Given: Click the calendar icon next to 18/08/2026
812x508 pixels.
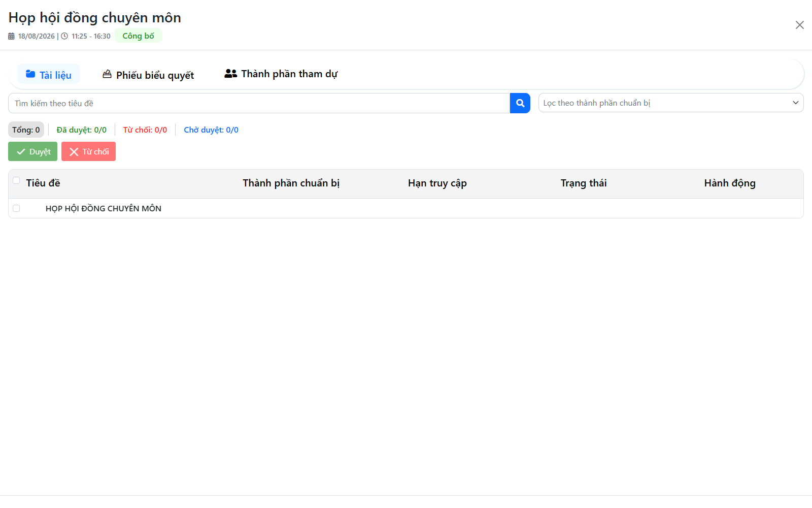Looking at the screenshot, I should point(11,36).
